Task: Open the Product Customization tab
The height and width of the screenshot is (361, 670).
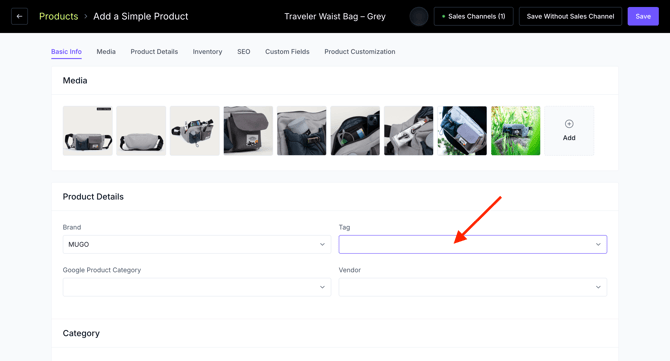Action: (360, 52)
